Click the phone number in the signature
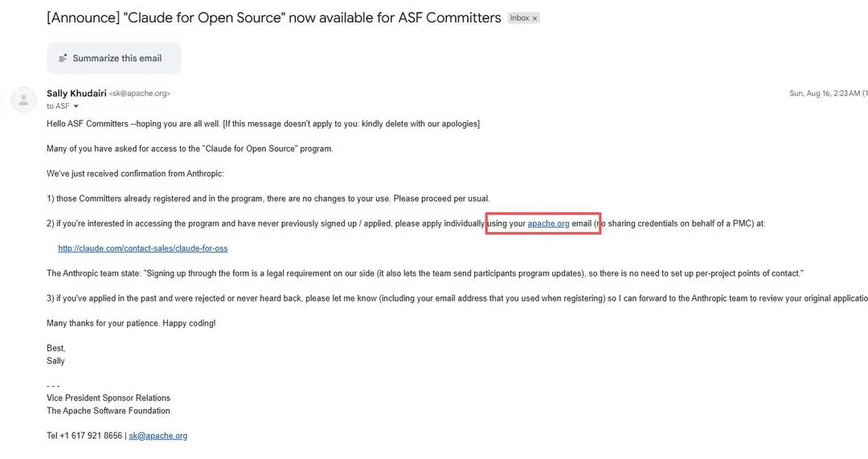The height and width of the screenshot is (459, 868). [x=84, y=436]
